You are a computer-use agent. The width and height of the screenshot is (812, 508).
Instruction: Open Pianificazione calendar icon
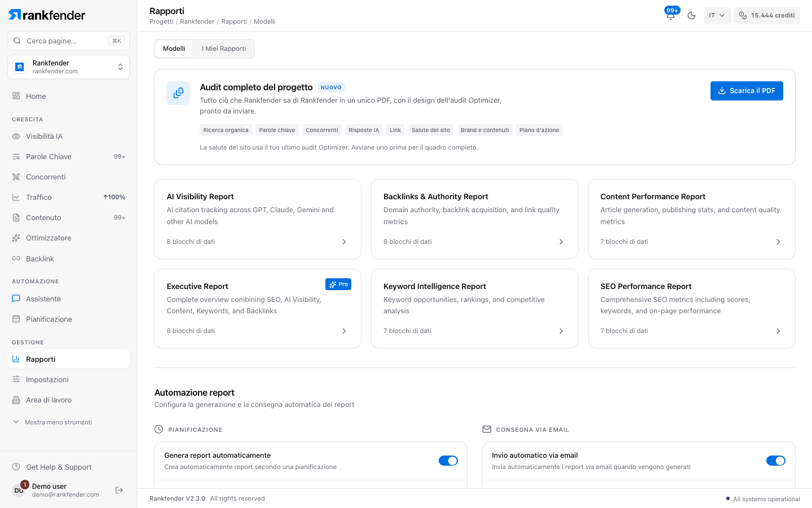coord(16,319)
